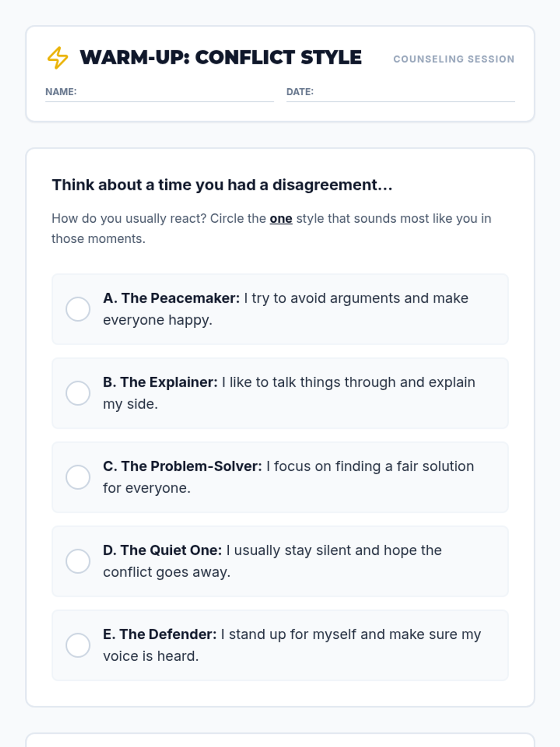Mark the Quiet One radio circle
Image resolution: width=560 pixels, height=747 pixels.
click(x=78, y=561)
